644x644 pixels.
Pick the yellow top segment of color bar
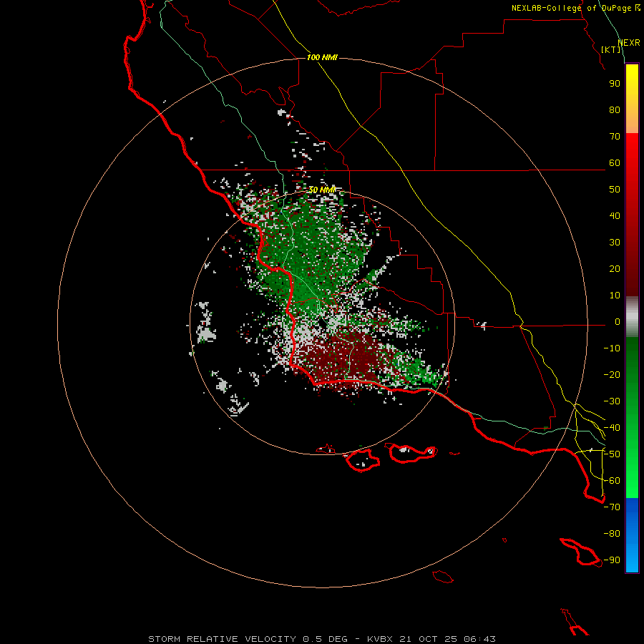tap(632, 99)
